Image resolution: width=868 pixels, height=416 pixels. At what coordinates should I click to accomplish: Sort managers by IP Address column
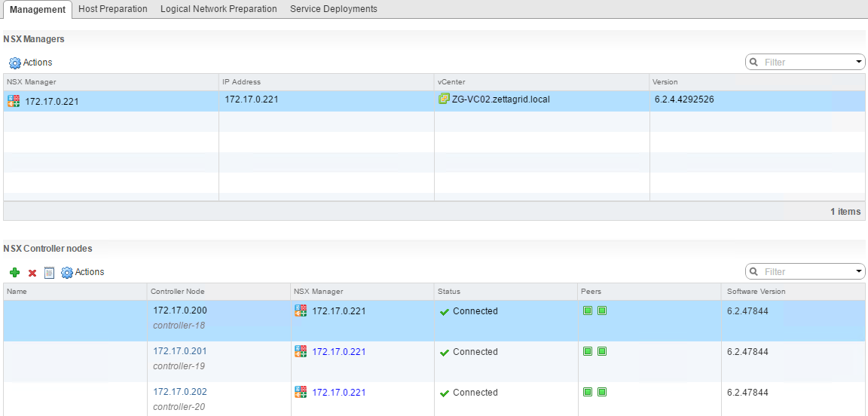326,82
